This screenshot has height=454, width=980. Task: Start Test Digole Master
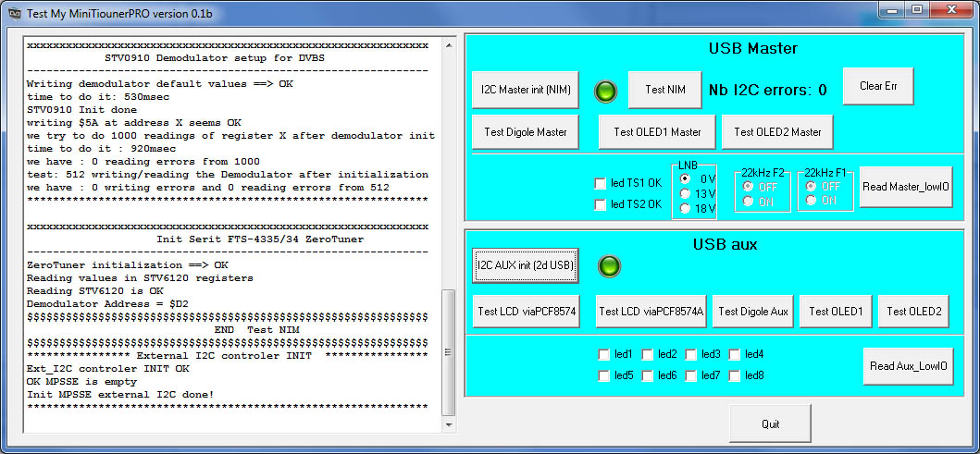[x=526, y=132]
